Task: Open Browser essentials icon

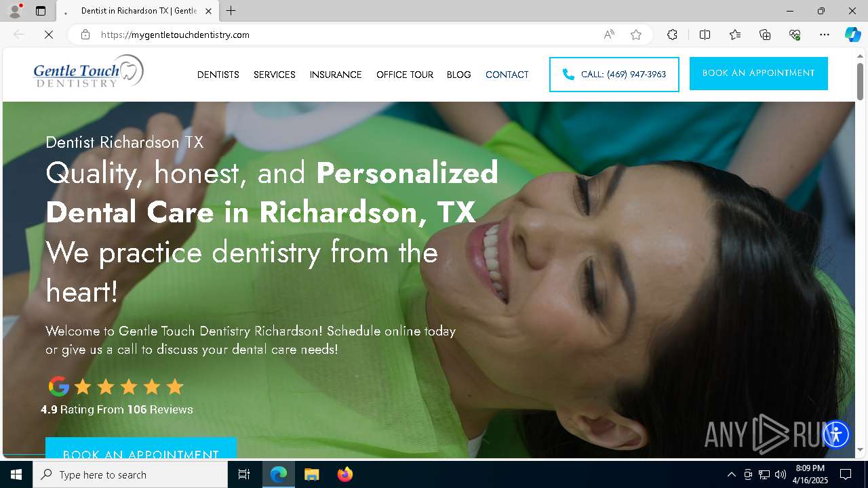Action: (x=795, y=35)
